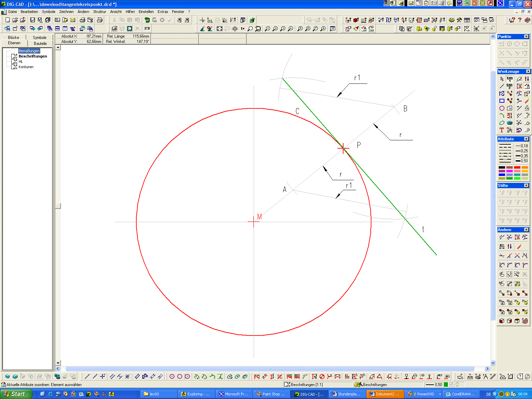Select the Line tool in Werkzeuge
The height and width of the screenshot is (399, 532).
coord(502,86)
